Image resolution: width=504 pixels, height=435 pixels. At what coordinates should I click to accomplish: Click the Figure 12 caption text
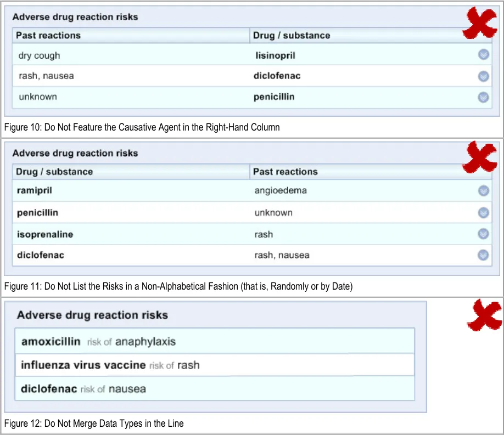tap(94, 423)
